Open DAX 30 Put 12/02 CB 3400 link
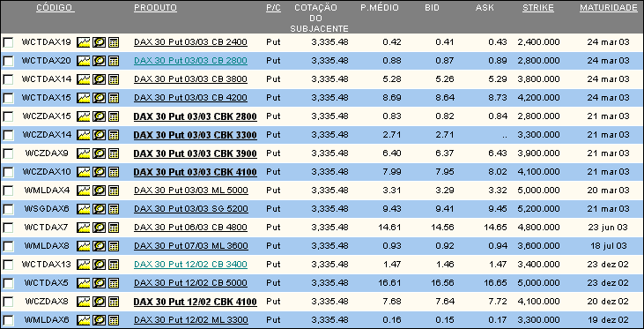The height and width of the screenshot is (329, 644). coord(190,265)
